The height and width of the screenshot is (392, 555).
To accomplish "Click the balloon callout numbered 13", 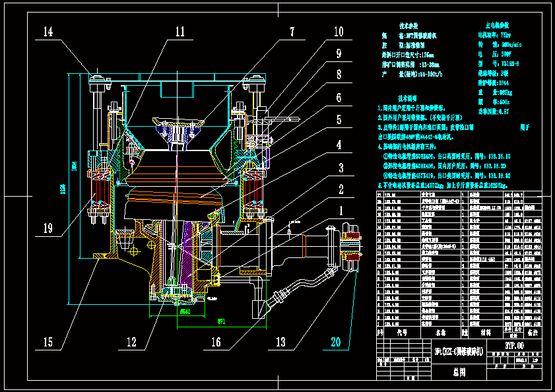I will [281, 342].
